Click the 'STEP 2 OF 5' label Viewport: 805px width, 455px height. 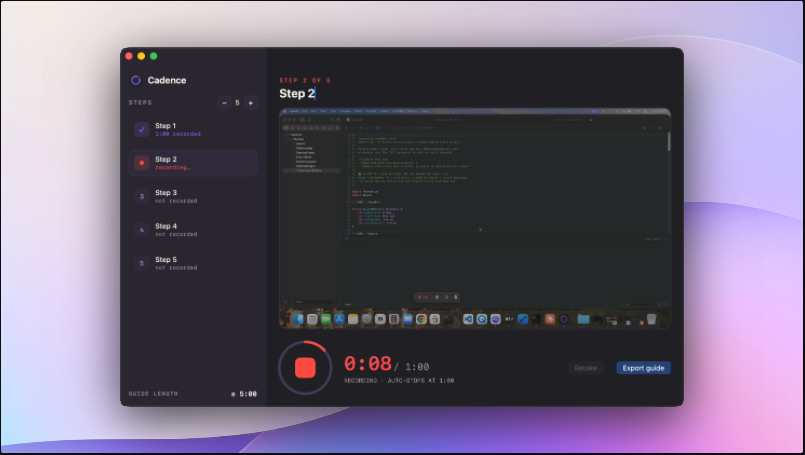coord(305,80)
